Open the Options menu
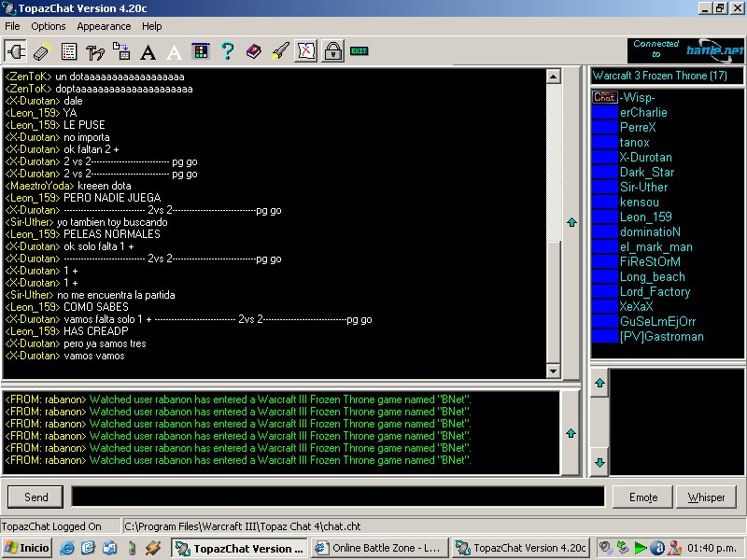The width and height of the screenshot is (747, 560). point(49,26)
